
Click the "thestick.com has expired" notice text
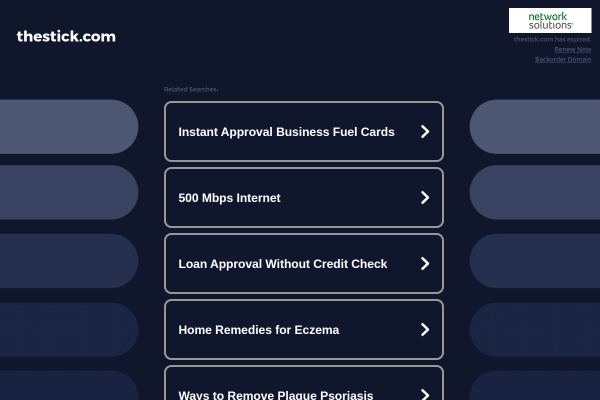552,39
